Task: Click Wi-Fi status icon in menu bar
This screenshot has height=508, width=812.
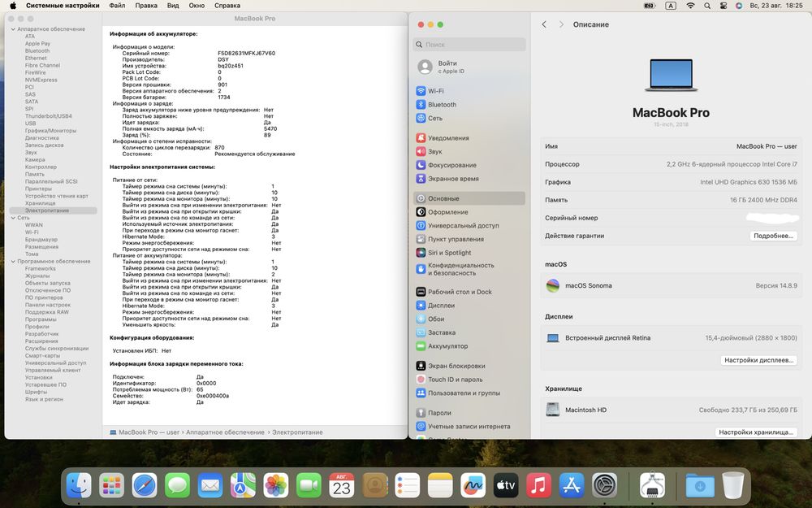Action: [690, 6]
